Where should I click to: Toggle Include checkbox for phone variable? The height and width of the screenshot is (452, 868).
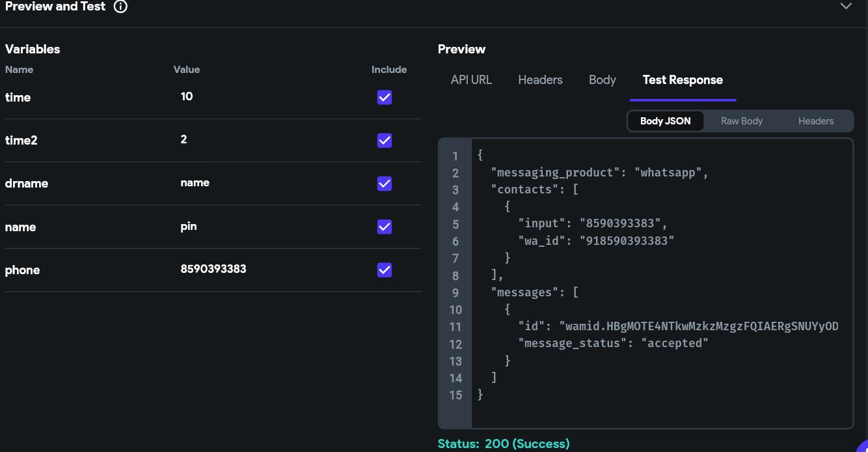tap(385, 270)
